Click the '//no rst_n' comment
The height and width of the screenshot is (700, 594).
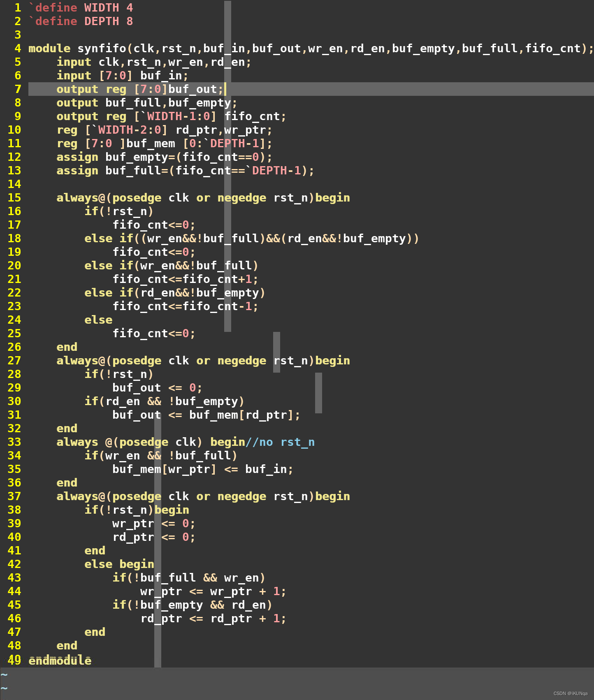click(x=280, y=442)
